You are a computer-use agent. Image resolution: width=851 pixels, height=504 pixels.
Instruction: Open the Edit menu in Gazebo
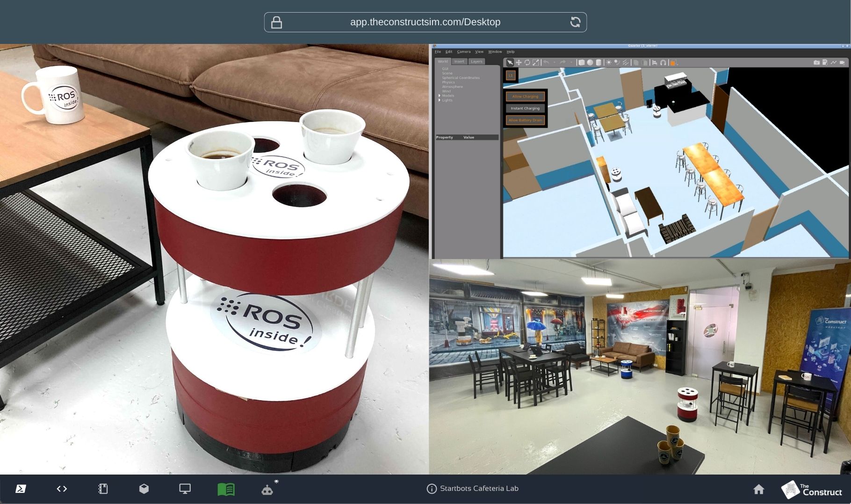(x=449, y=52)
